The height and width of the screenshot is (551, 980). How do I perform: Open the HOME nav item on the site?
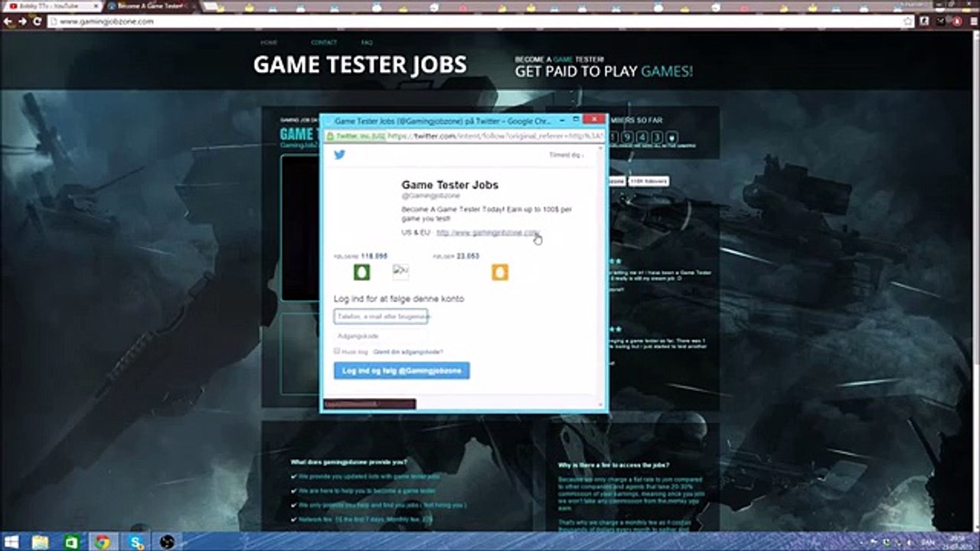click(x=269, y=43)
